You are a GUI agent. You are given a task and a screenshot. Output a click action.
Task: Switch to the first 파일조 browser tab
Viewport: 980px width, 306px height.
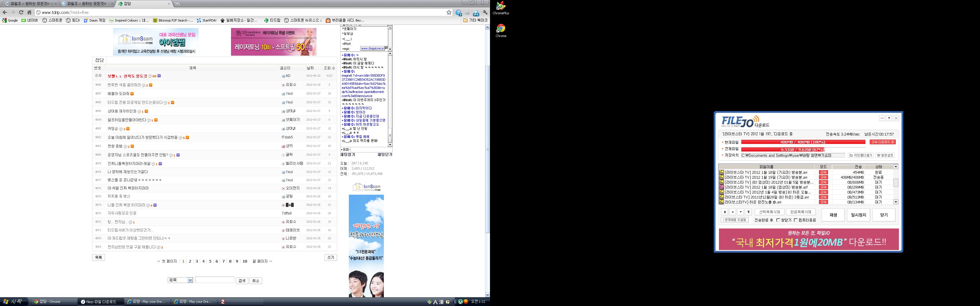click(x=30, y=4)
